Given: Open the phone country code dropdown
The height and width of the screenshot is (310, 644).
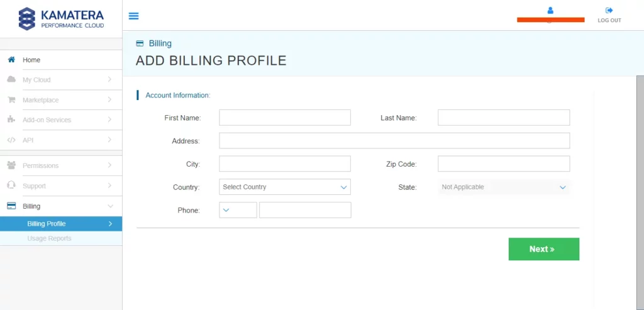Looking at the screenshot, I should pyautogui.click(x=238, y=210).
